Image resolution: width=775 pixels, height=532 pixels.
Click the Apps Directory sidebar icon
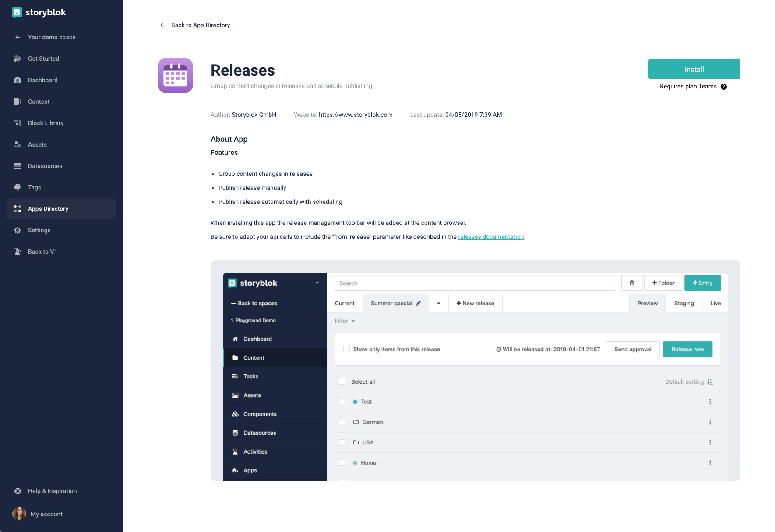[x=18, y=209]
